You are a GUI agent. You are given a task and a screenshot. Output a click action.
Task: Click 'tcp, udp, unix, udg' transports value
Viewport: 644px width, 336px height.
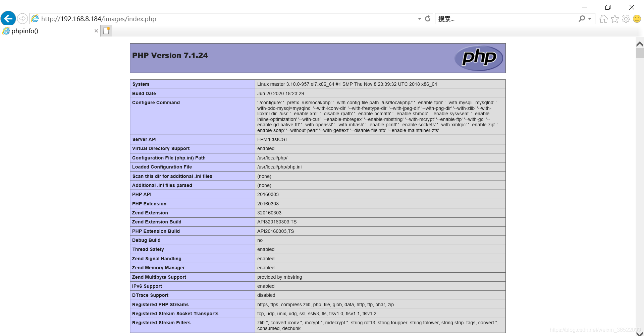click(x=317, y=314)
